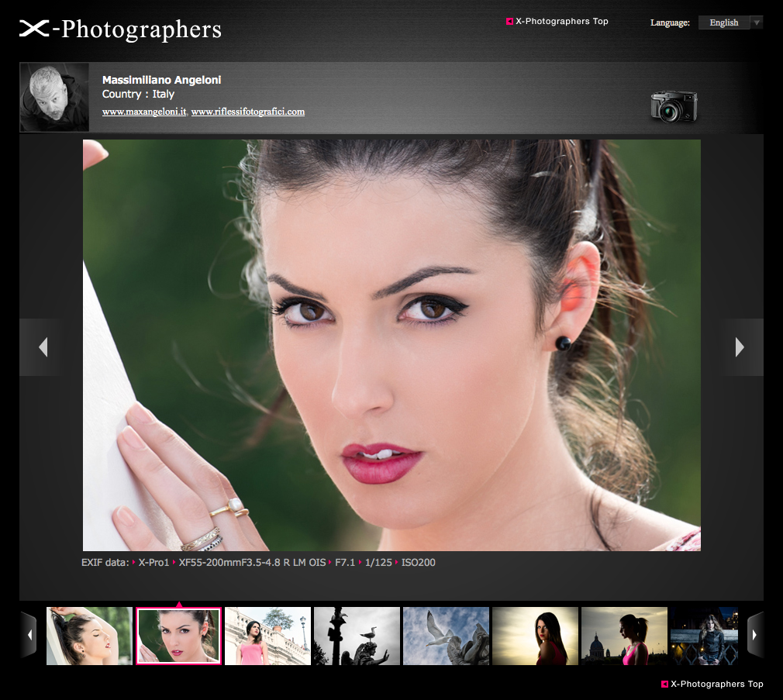The height and width of the screenshot is (700, 783).
Task: Select the highlighted close-up portrait thumbnail
Action: pyautogui.click(x=178, y=636)
